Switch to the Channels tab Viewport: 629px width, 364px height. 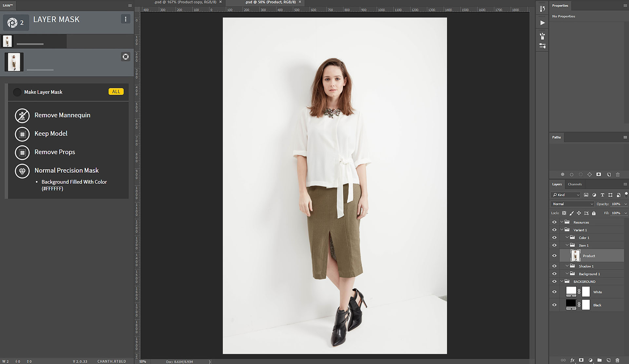click(575, 184)
